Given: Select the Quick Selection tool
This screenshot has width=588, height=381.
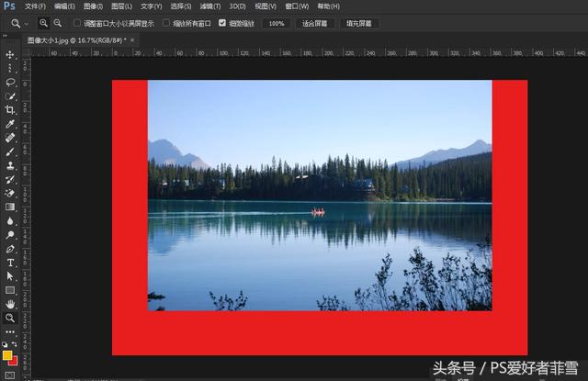Looking at the screenshot, I should (x=10, y=96).
